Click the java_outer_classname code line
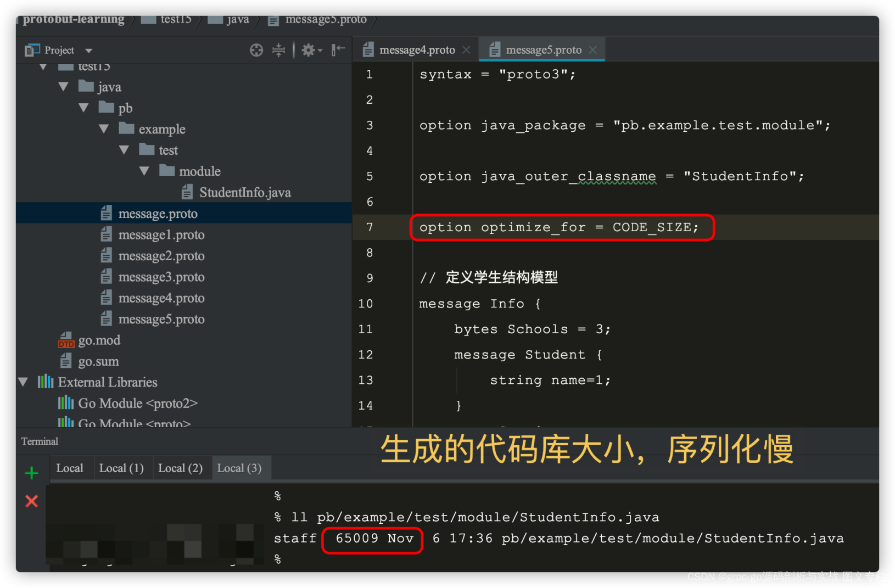The height and width of the screenshot is (588, 895). pos(612,177)
